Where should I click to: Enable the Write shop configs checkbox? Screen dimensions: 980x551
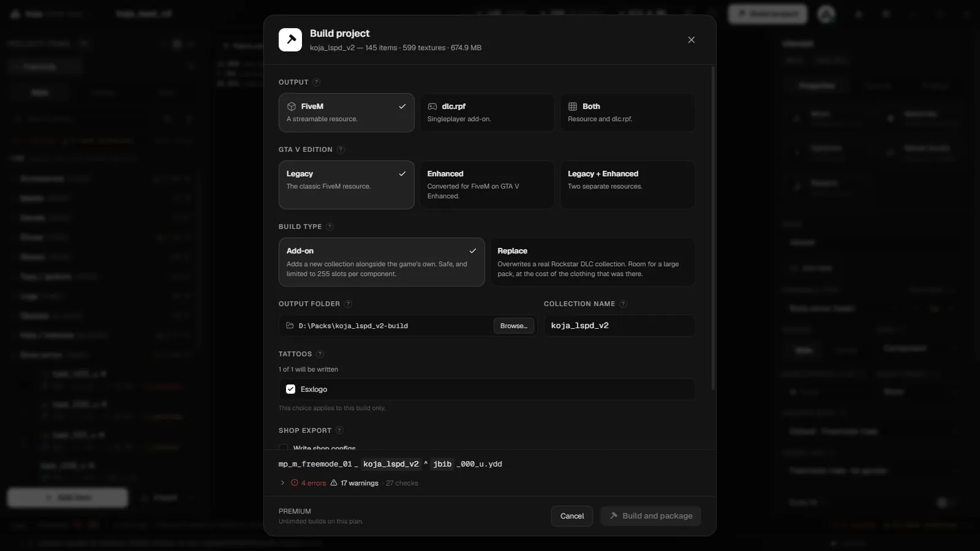pos(283,448)
